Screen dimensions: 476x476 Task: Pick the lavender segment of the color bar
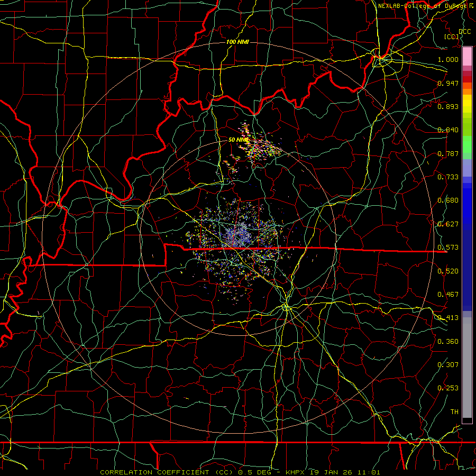point(467,168)
